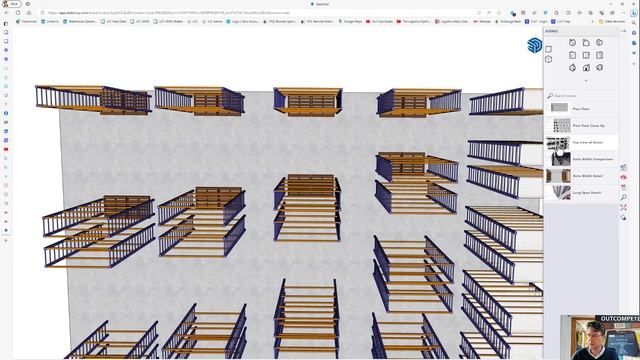Open the Google Maps bookmark
640x360 pixels.
350,21
